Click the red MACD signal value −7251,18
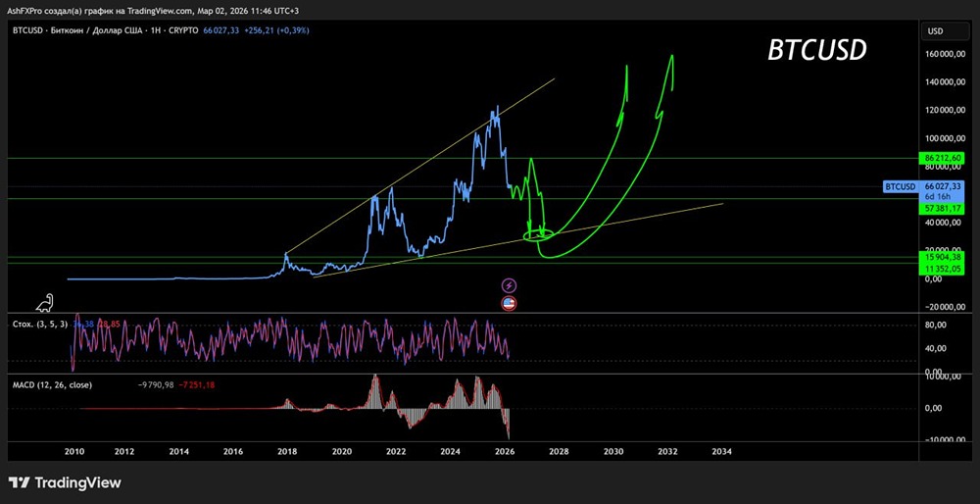The height and width of the screenshot is (504, 980). 196,385
